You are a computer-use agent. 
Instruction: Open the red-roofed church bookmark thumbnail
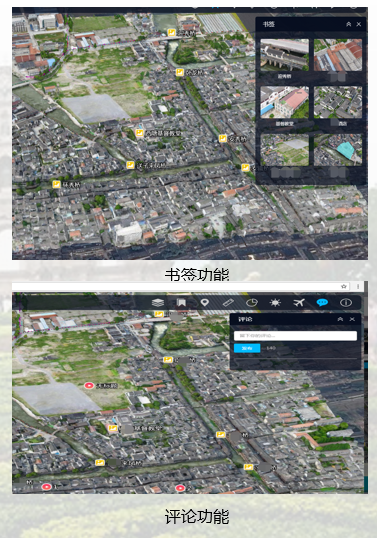tap(284, 102)
